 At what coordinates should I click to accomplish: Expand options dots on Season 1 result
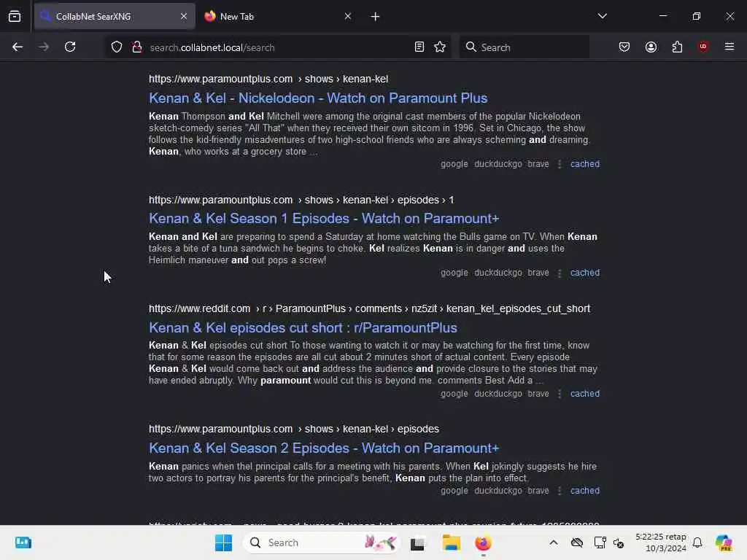pos(560,273)
